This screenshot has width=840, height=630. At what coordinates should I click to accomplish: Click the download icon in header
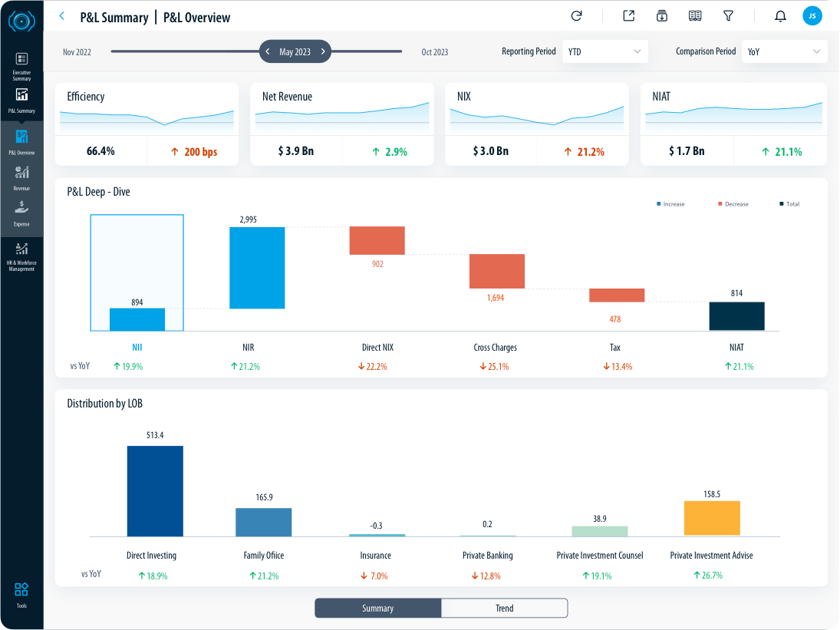click(x=661, y=16)
